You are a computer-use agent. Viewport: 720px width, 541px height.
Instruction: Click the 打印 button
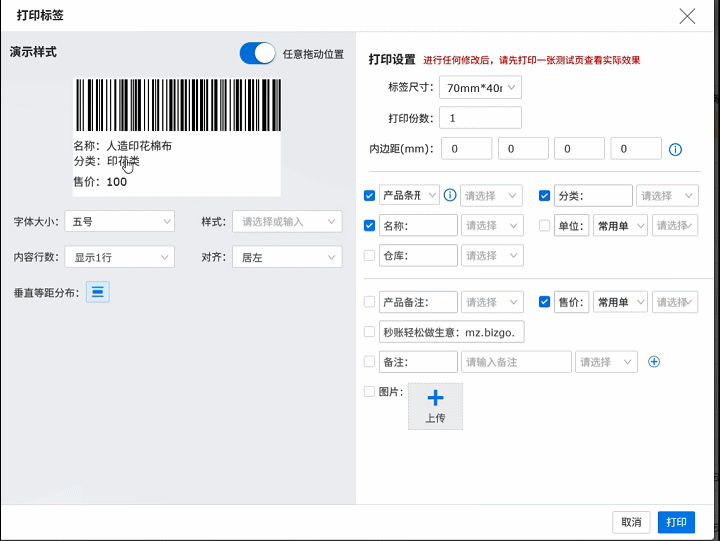click(x=676, y=522)
